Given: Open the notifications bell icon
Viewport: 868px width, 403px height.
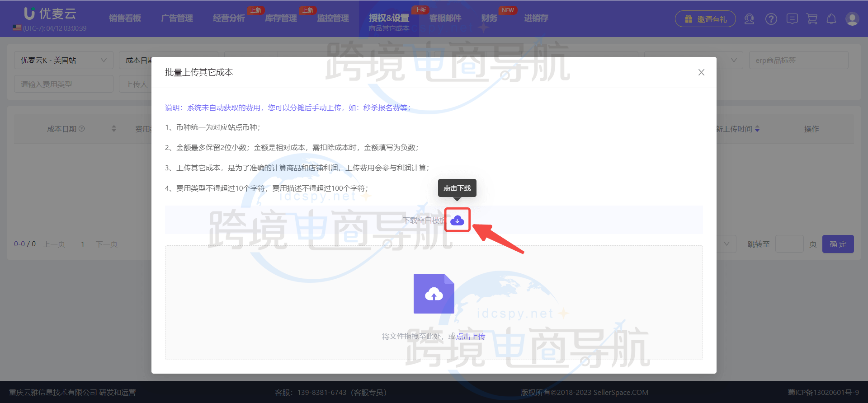Looking at the screenshot, I should pos(831,19).
